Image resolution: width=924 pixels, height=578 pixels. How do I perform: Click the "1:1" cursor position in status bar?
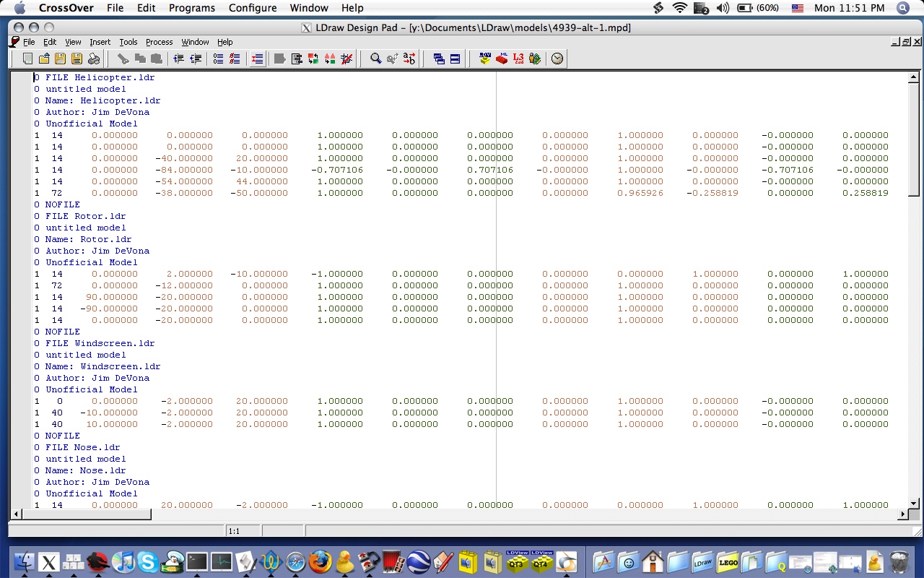234,531
